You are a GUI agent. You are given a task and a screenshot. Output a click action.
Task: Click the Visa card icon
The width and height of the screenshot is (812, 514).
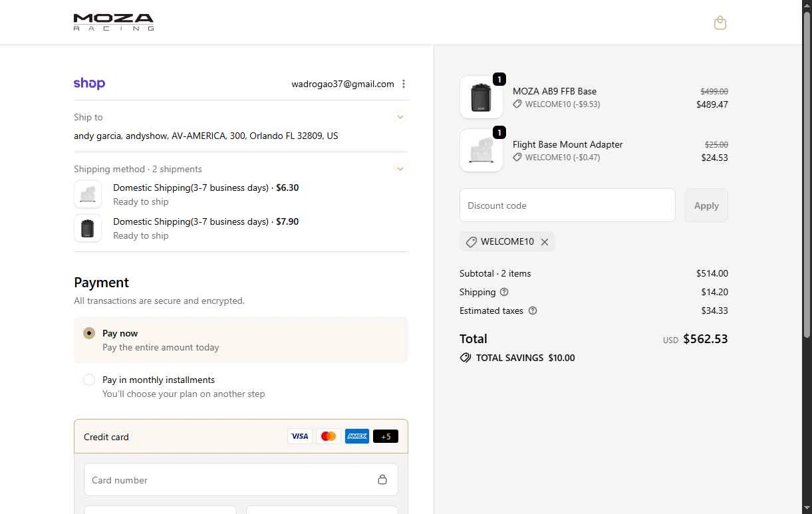click(x=300, y=436)
